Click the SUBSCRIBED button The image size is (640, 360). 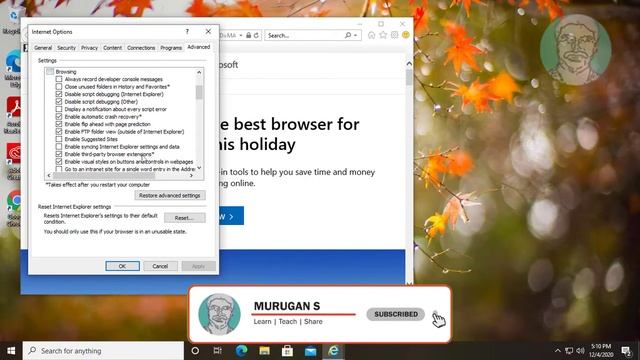[396, 314]
